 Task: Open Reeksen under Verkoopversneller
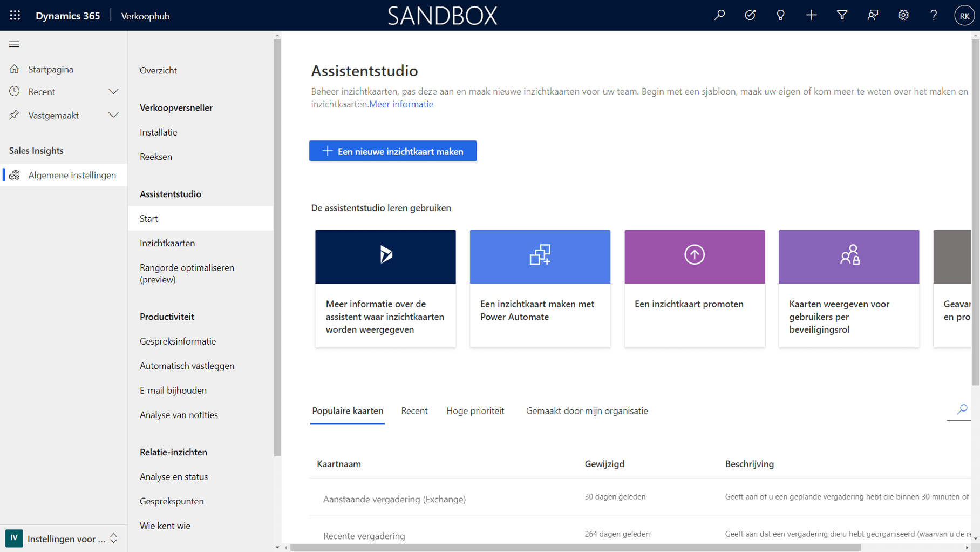[x=156, y=157]
